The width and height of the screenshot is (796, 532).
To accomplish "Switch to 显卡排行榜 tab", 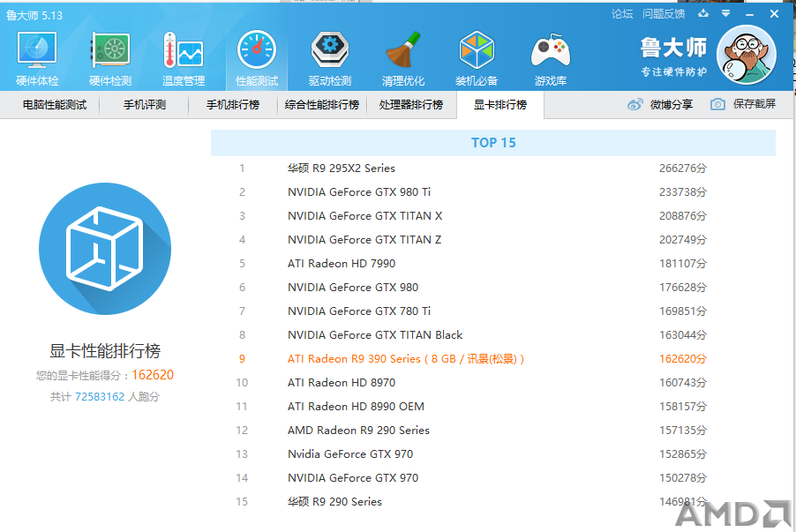I will (500, 105).
